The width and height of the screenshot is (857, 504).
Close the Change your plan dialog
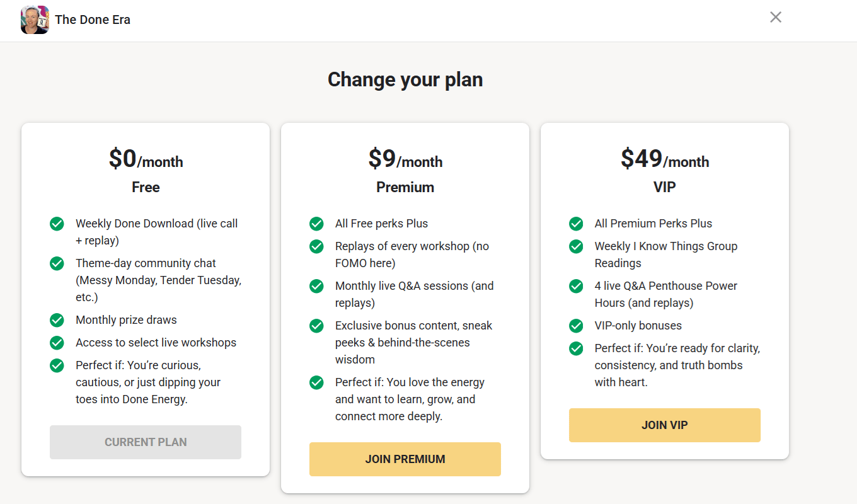776,18
